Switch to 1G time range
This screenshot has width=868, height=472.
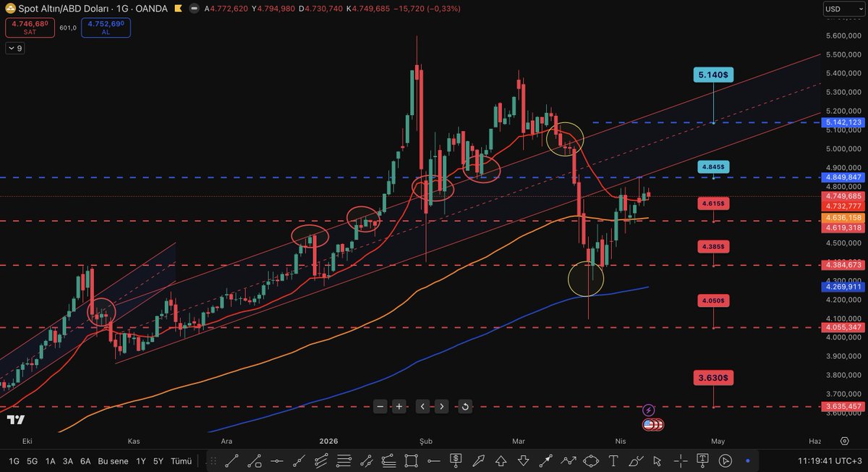14,460
